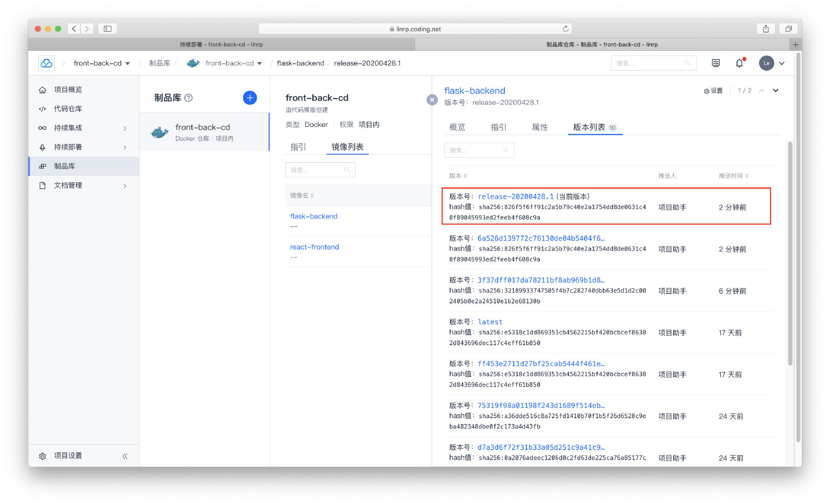
Task: Open the latest version link
Action: (490, 322)
